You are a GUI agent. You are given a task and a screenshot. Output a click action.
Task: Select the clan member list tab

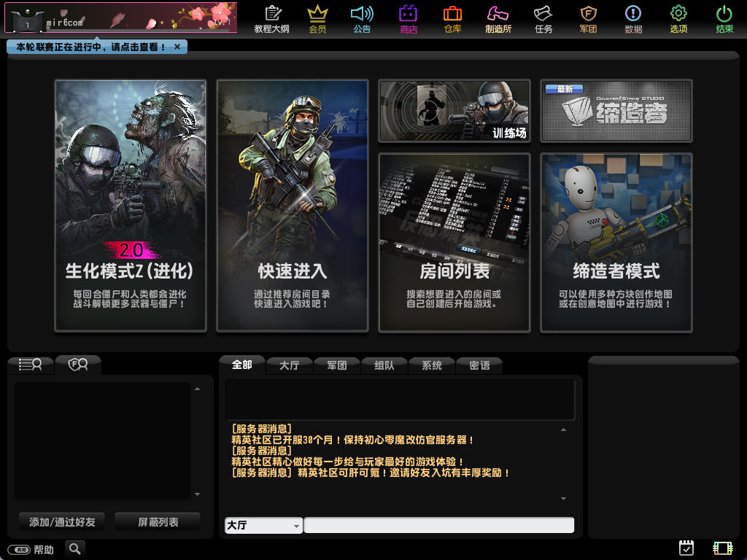pyautogui.click(x=77, y=365)
